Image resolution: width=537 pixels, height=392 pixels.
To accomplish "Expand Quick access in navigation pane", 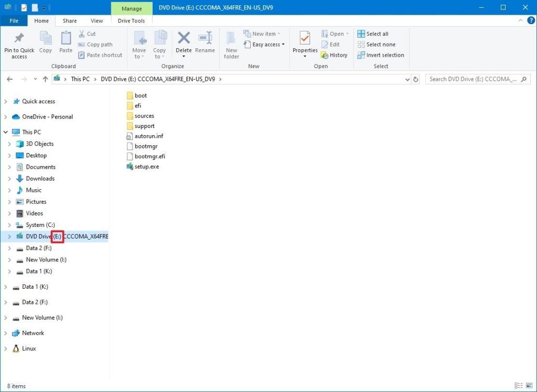I will 5,101.
